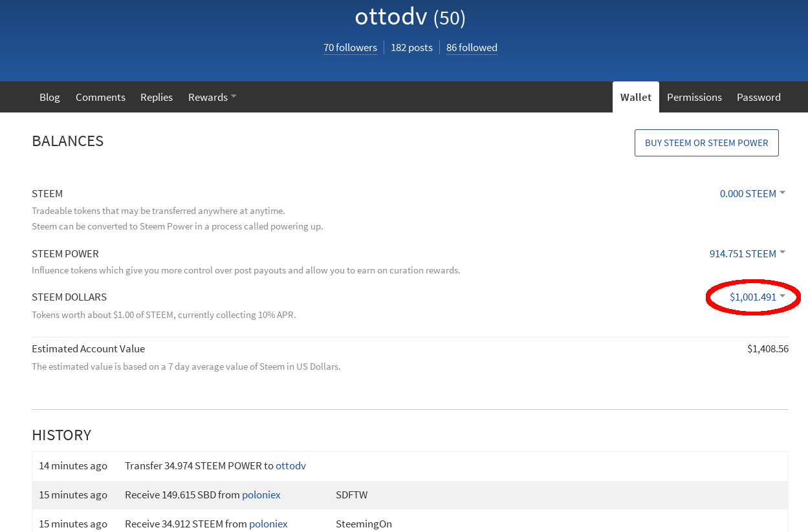Select the Wallet tab
The image size is (808, 532).
coord(635,97)
